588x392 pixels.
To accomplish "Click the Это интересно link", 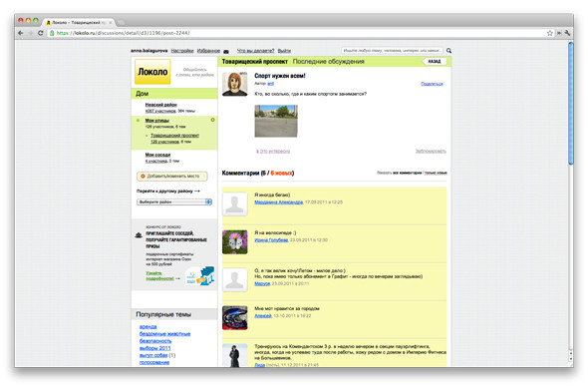I will (275, 152).
